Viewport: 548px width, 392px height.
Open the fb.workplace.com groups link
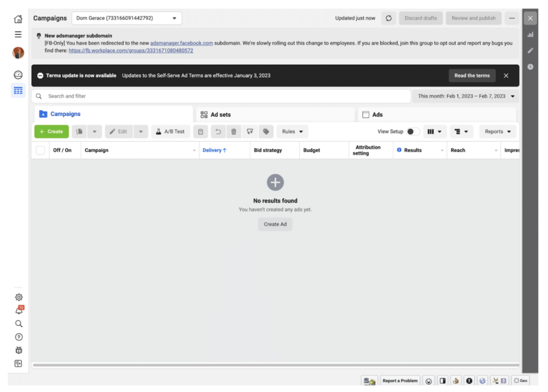tap(131, 50)
